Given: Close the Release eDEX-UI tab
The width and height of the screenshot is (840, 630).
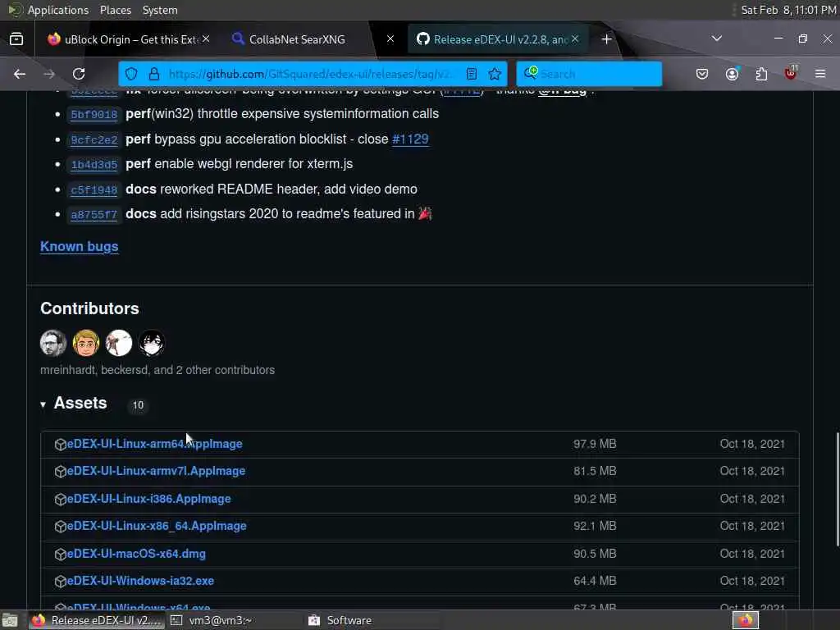Looking at the screenshot, I should point(575,39).
